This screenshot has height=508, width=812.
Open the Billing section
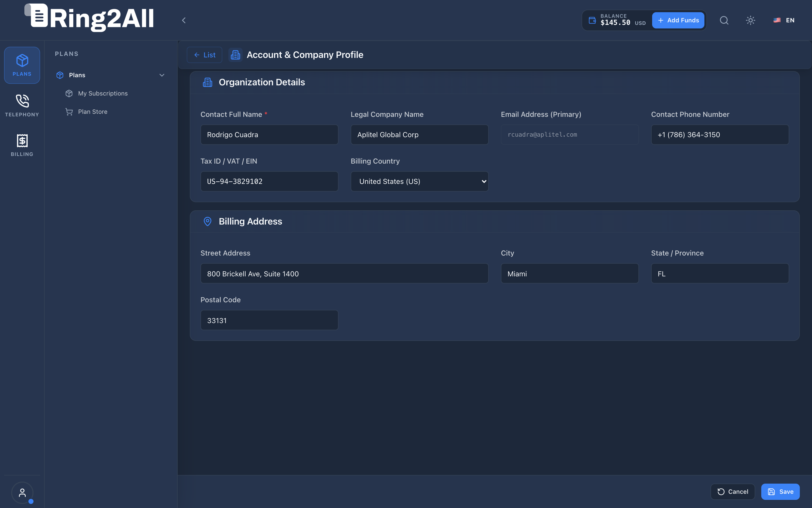[x=22, y=145]
